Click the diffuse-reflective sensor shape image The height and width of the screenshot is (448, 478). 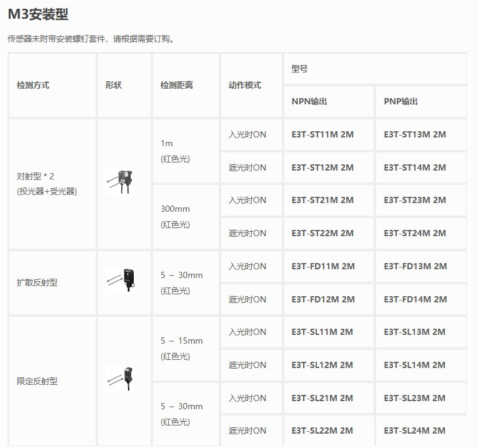coord(120,281)
